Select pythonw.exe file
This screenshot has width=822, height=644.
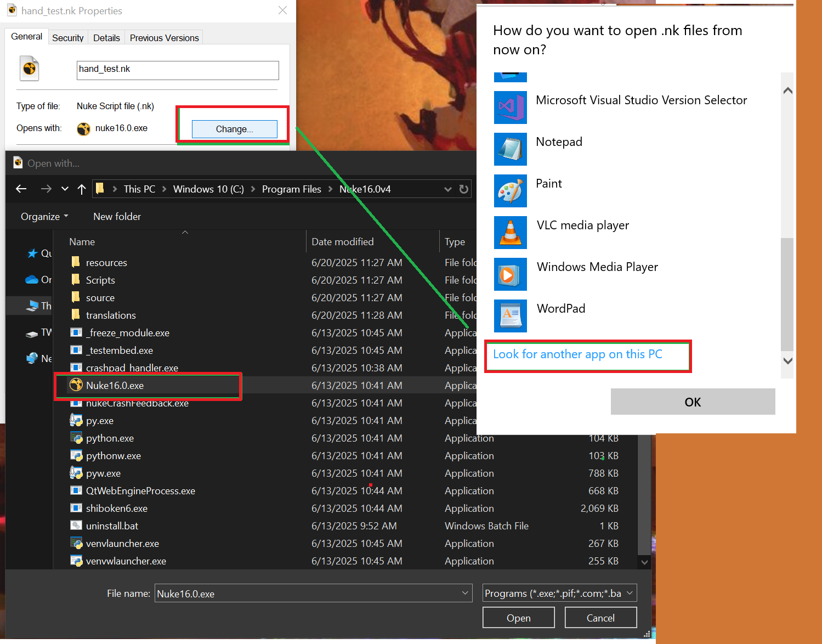[114, 456]
